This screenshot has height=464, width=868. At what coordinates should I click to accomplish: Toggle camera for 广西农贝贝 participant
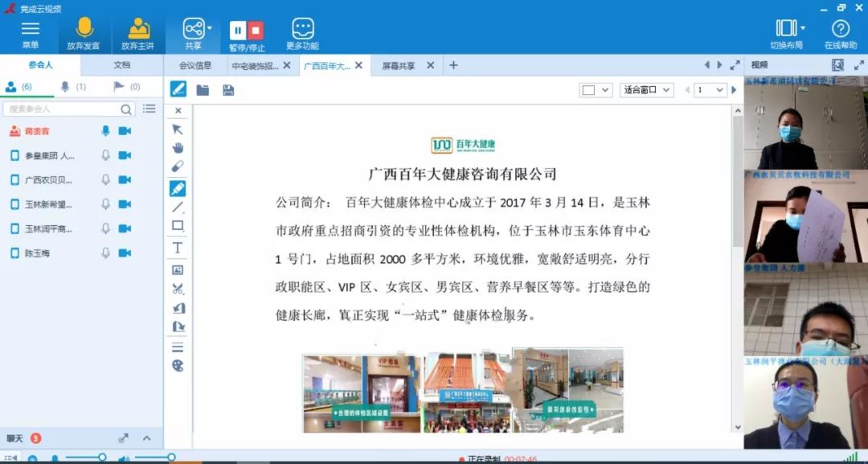(x=125, y=180)
